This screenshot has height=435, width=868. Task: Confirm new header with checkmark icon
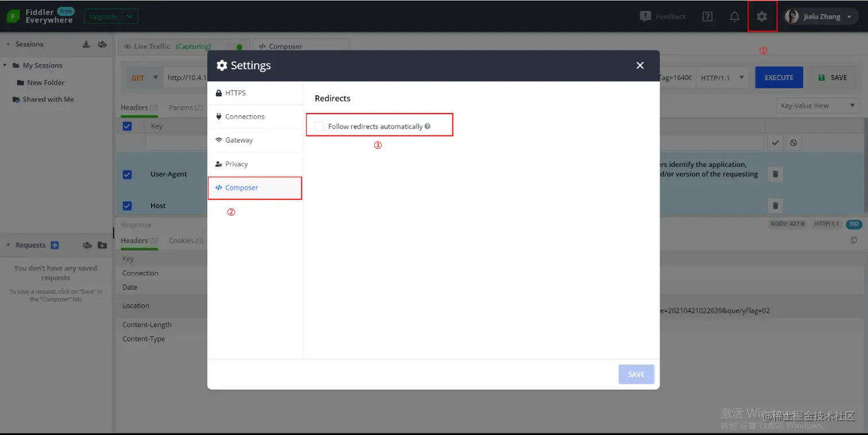click(775, 143)
